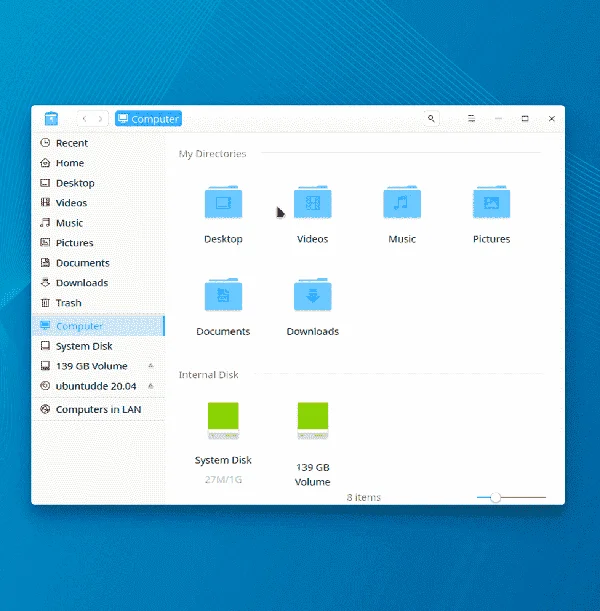600x611 pixels.
Task: Click the Desktop folder icon
Action: click(223, 202)
